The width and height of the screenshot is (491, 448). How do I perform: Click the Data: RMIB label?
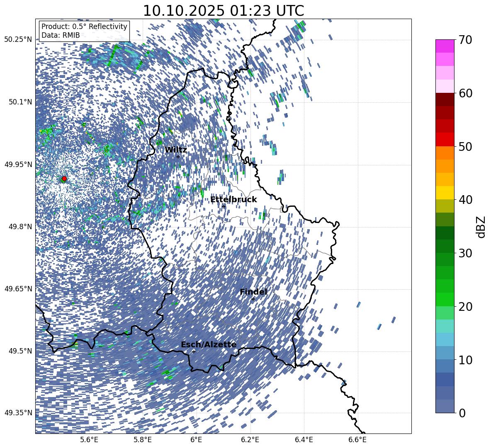click(x=61, y=35)
